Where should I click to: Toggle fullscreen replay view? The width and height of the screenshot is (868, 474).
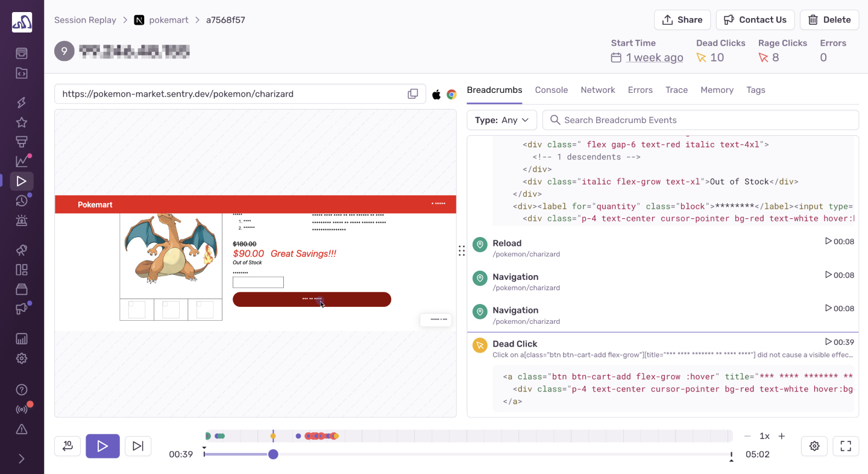click(846, 446)
